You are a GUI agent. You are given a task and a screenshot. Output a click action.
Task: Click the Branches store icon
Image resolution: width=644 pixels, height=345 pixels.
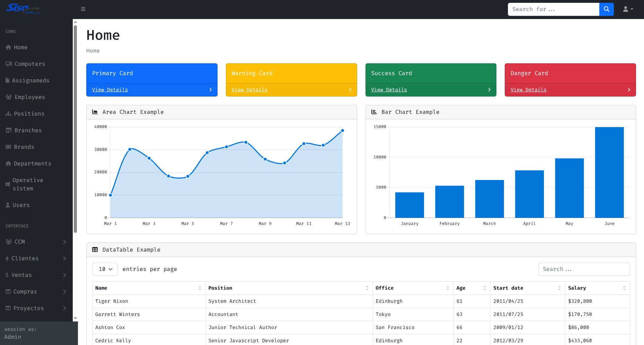click(9, 130)
